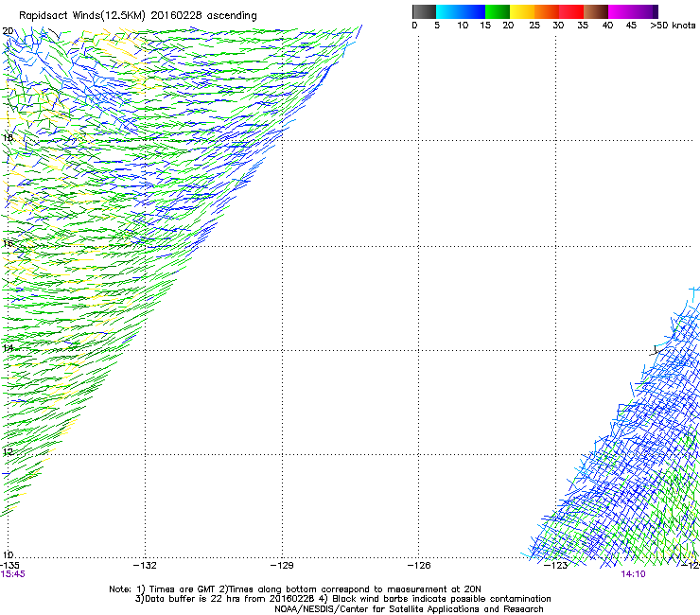Click the '25' legend scale number

(x=534, y=26)
